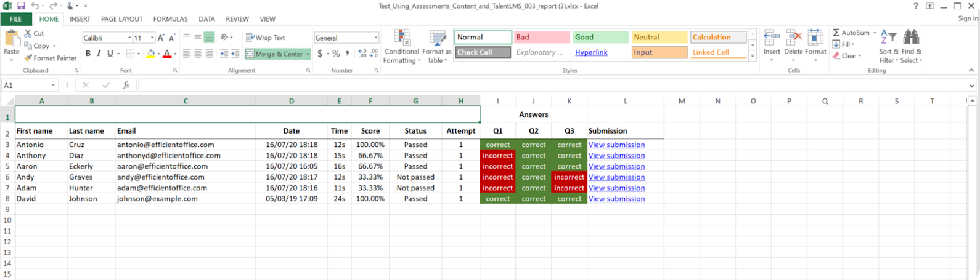Viewport: 980px width, 280px height.
Task: Click the Copy icon
Action: pyautogui.click(x=28, y=46)
